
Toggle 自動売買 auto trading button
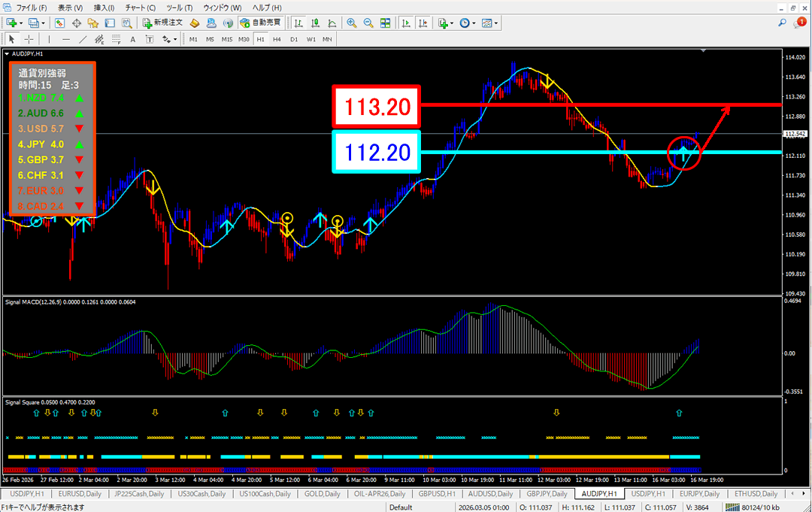262,23
